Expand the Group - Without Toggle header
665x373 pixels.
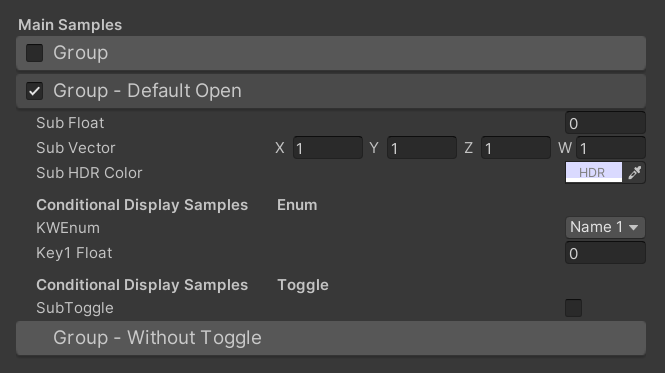(x=331, y=338)
